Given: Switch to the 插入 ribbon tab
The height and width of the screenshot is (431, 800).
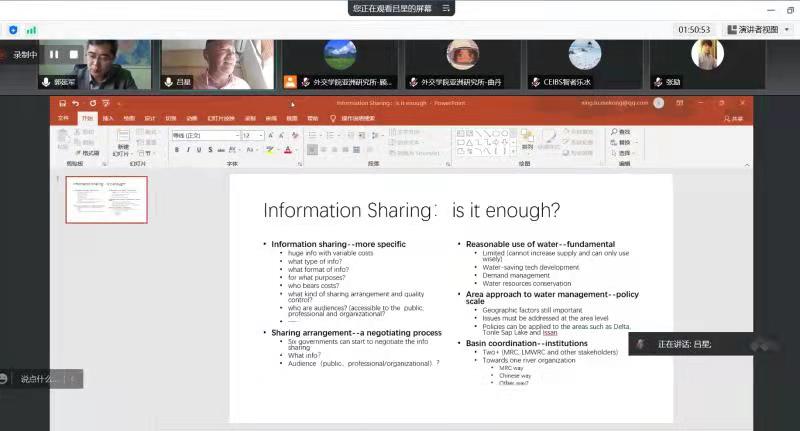Looking at the screenshot, I should (108, 118).
